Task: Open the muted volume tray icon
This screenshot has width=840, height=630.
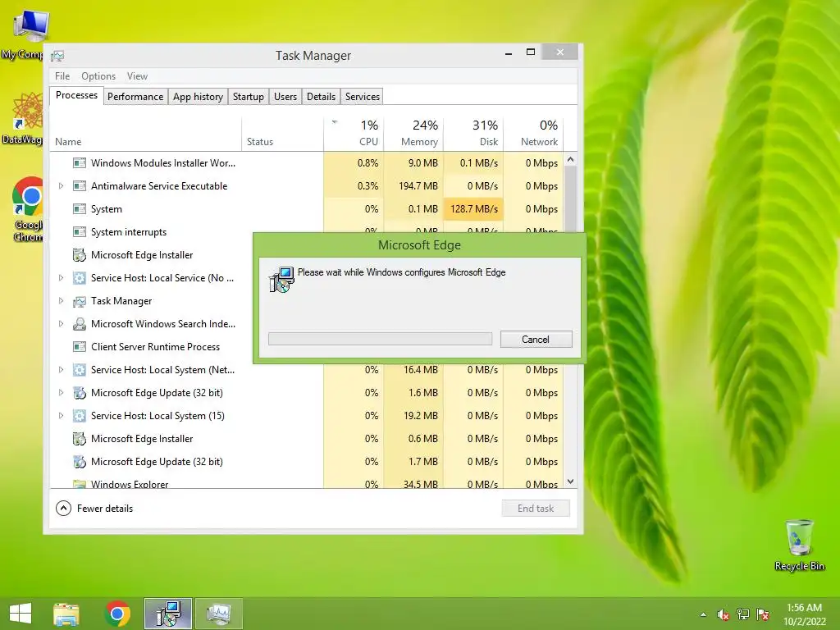Action: (x=724, y=614)
